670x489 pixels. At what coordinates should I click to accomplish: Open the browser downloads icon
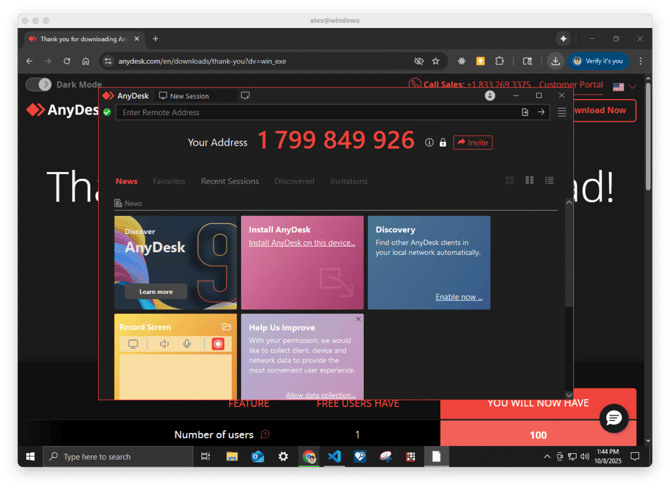[555, 61]
